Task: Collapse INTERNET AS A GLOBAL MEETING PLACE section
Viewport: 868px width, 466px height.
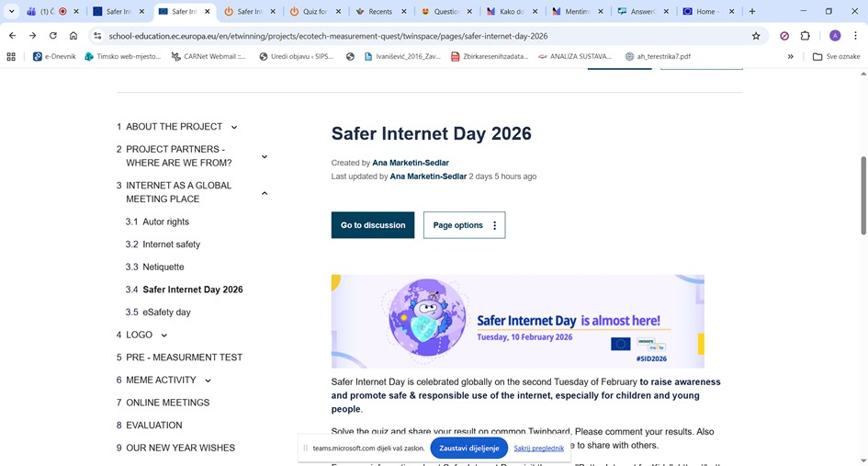Action: tap(265, 193)
